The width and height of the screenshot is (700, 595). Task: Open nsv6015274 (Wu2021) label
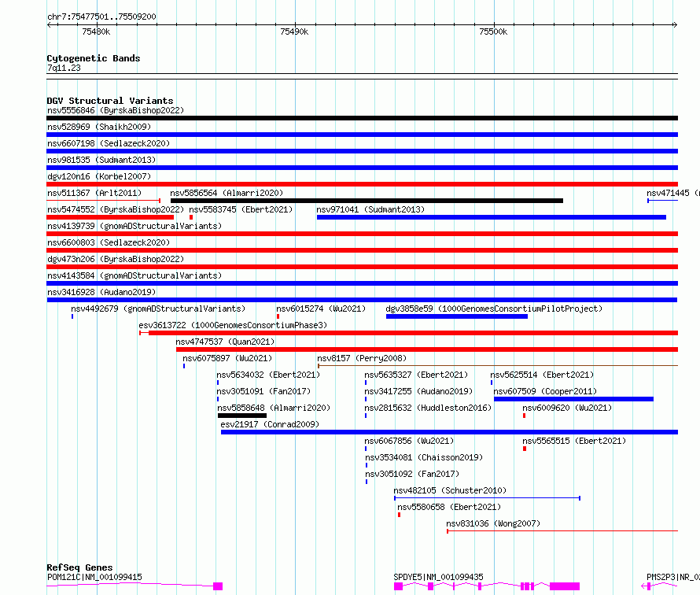[321, 309]
